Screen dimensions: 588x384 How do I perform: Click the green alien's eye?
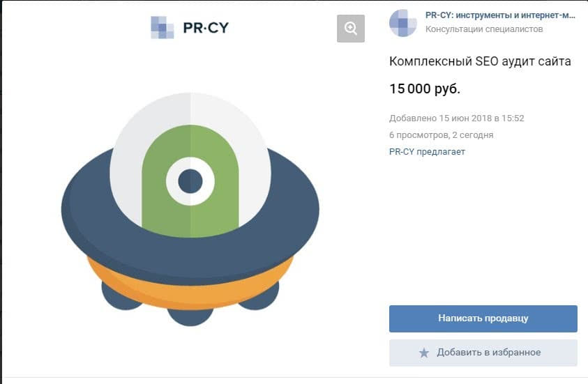190,181
